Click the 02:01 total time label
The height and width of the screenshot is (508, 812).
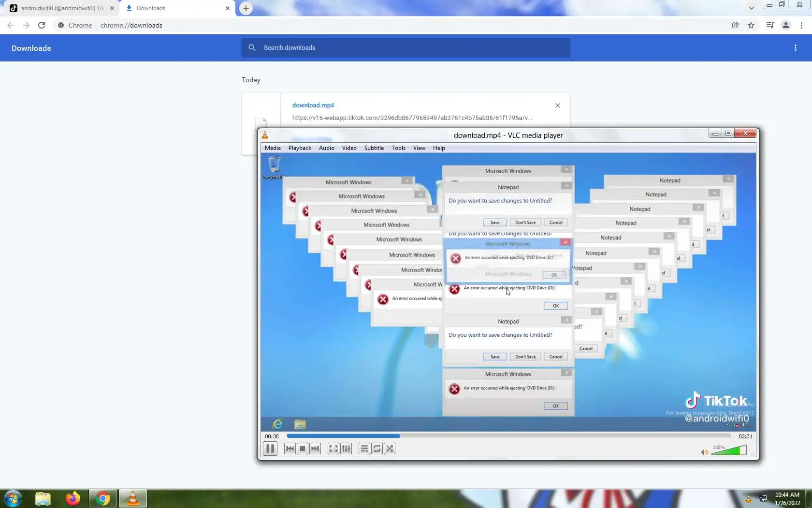tap(745, 436)
